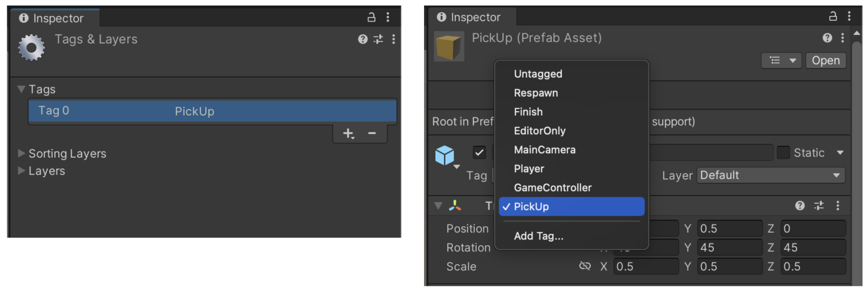Open the PickUp prefab more options menu

coord(842,38)
